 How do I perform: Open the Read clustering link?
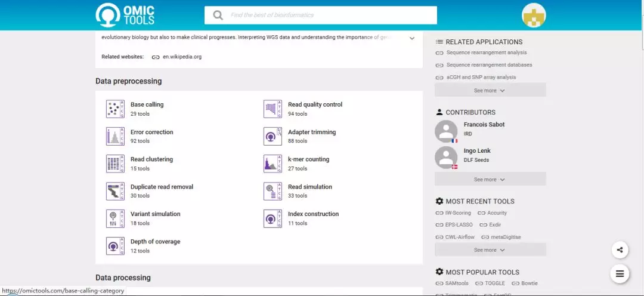(x=151, y=159)
